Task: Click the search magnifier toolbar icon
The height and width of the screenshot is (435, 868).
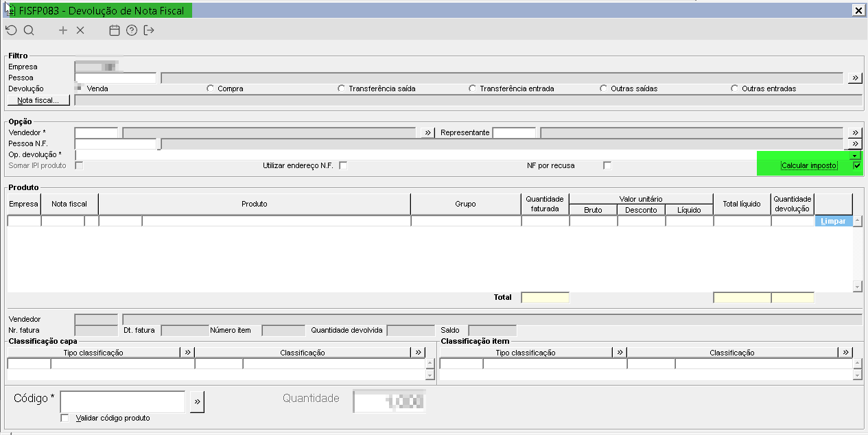Action: tap(28, 30)
